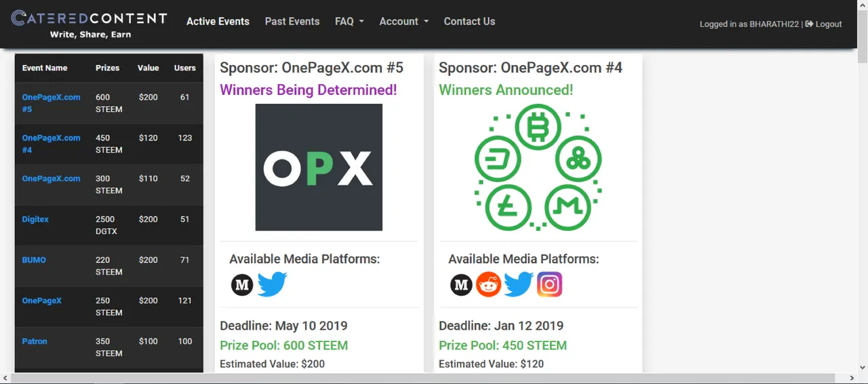Go to Active Events tab
The image size is (868, 384).
[218, 21]
